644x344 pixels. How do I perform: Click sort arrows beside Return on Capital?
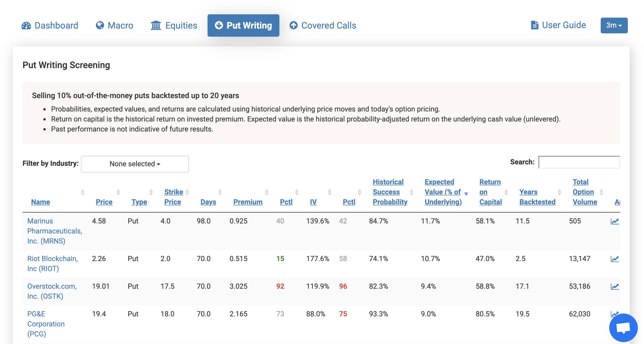point(506,192)
